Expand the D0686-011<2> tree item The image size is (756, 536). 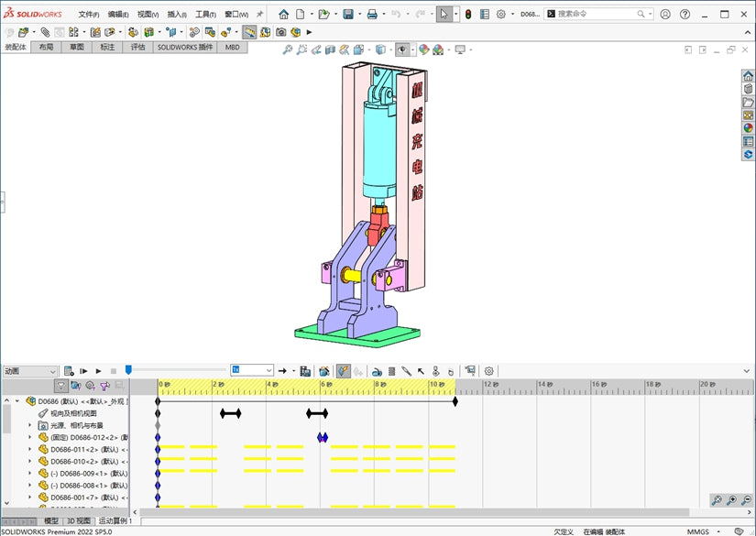(x=30, y=449)
